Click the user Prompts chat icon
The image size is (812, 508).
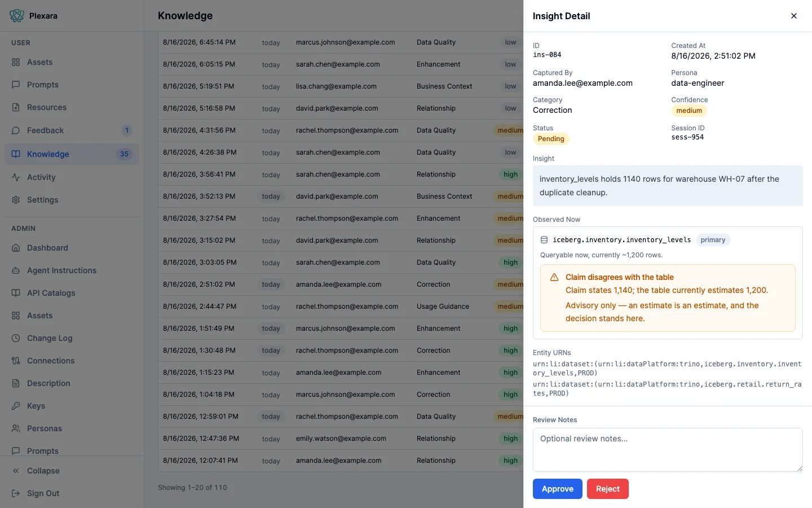coord(16,85)
